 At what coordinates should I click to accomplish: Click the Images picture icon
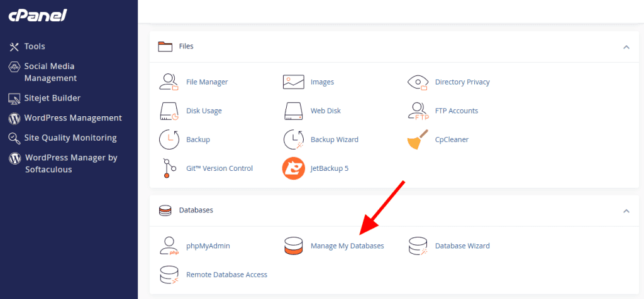(x=293, y=82)
